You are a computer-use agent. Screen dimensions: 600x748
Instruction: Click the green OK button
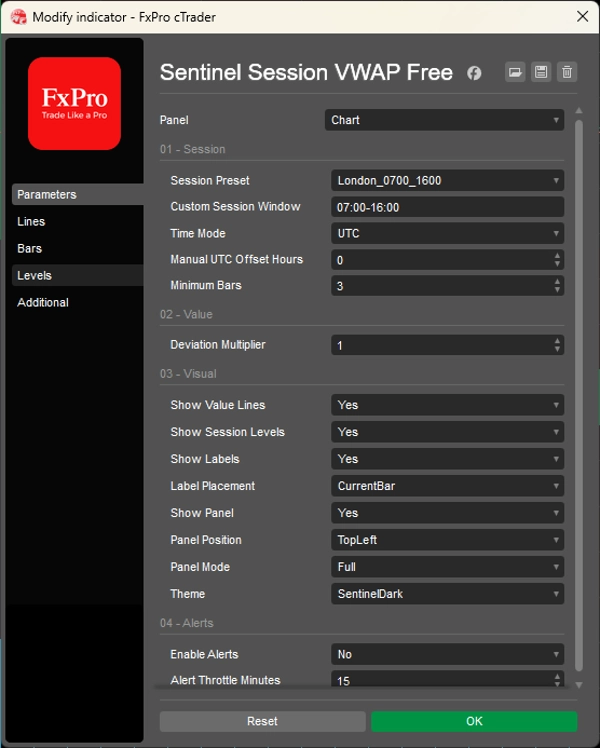(474, 721)
